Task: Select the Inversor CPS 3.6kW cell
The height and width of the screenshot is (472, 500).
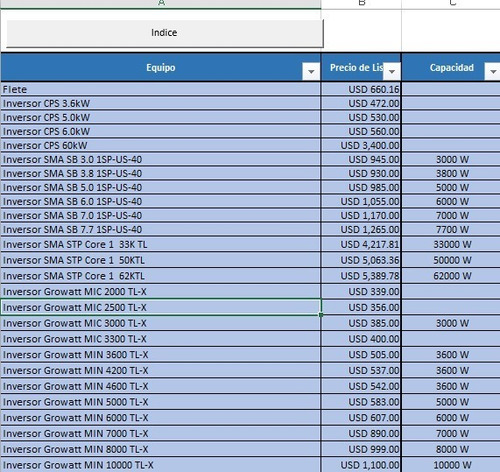Action: point(161,103)
